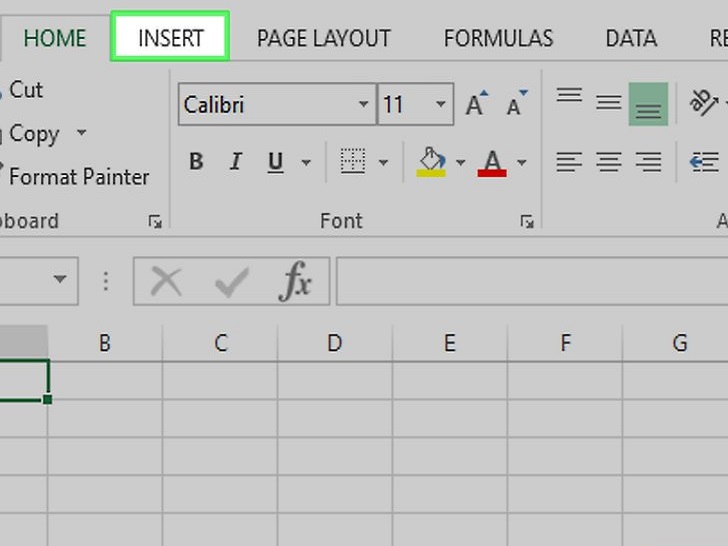The width and height of the screenshot is (728, 546).
Task: Click inside the formula bar field
Action: coord(530,282)
